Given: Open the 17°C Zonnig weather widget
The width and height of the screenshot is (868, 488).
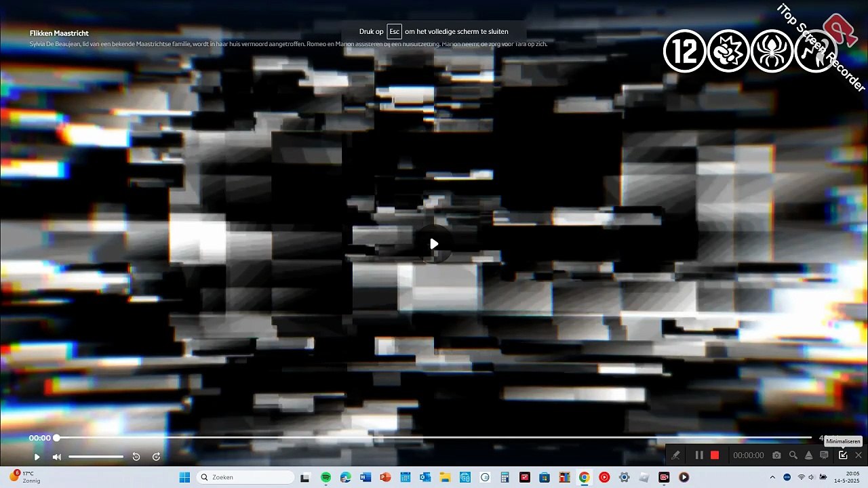Looking at the screenshot, I should 25,477.
